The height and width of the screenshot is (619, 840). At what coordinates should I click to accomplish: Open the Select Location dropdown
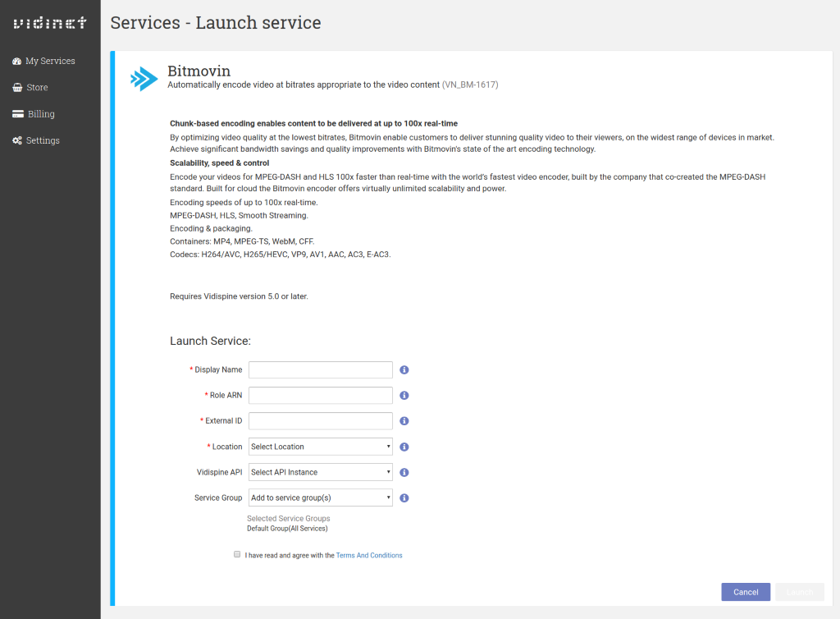point(320,447)
